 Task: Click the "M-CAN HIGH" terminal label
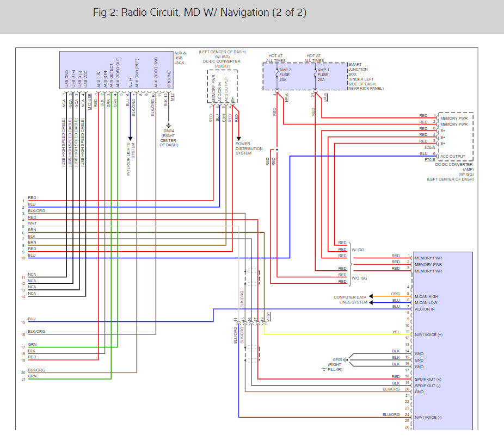426,297
